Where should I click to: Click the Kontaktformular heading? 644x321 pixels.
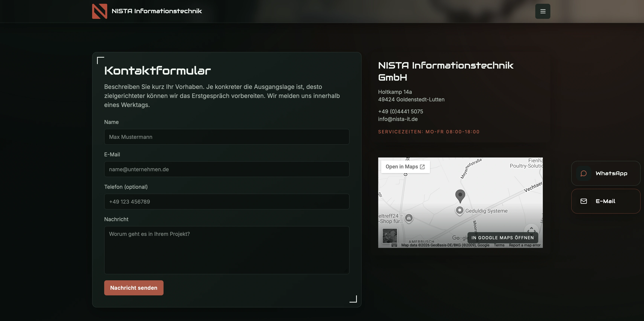[158, 70]
